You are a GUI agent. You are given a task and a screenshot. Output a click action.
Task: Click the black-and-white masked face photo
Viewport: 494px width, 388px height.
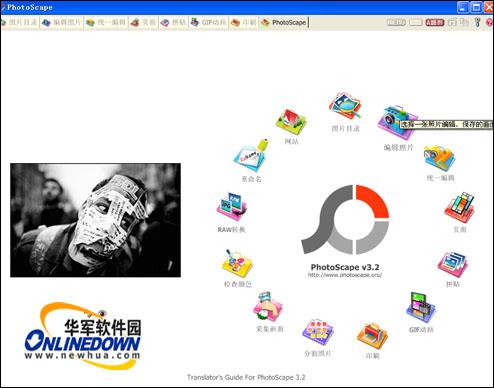95,220
